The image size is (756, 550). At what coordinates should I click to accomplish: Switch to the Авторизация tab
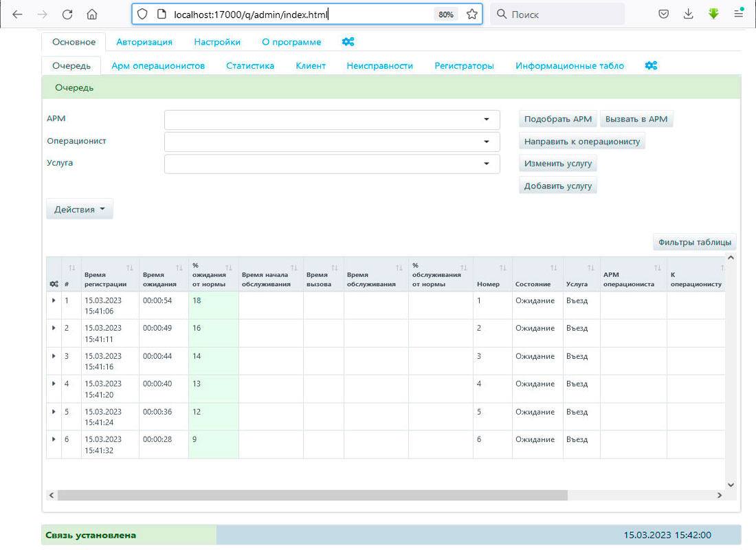144,42
